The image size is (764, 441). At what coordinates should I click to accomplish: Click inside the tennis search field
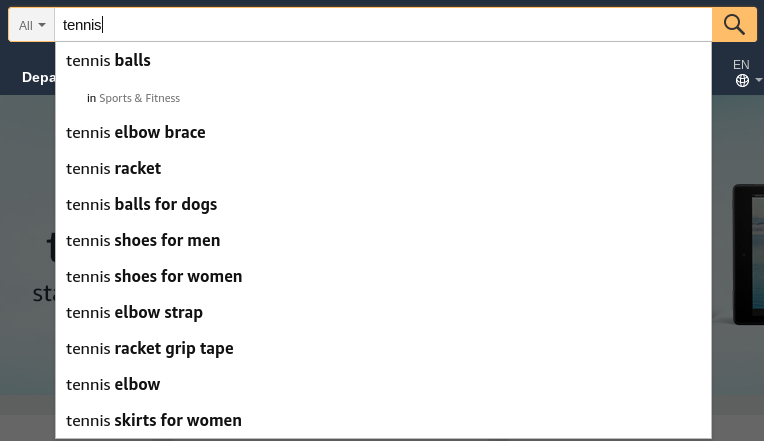point(383,25)
